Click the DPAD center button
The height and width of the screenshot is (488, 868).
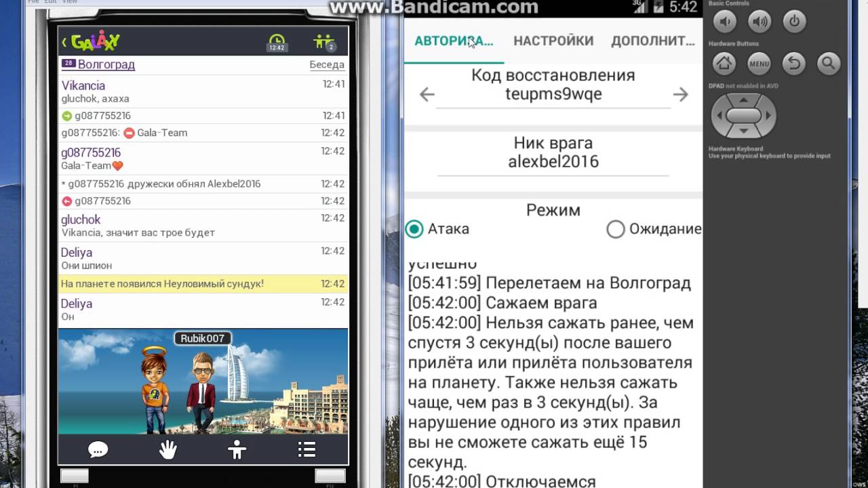click(743, 115)
